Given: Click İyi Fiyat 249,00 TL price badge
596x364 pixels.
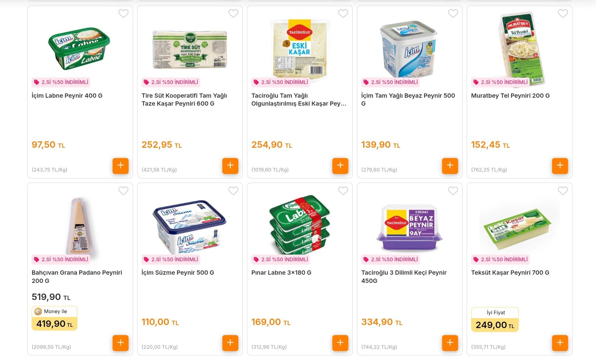Looking at the screenshot, I should (x=495, y=320).
